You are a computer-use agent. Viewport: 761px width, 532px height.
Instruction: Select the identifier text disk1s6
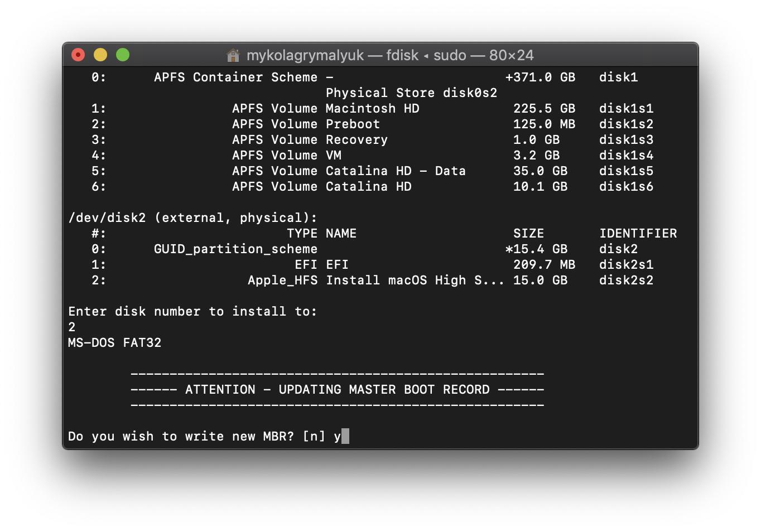pos(626,186)
